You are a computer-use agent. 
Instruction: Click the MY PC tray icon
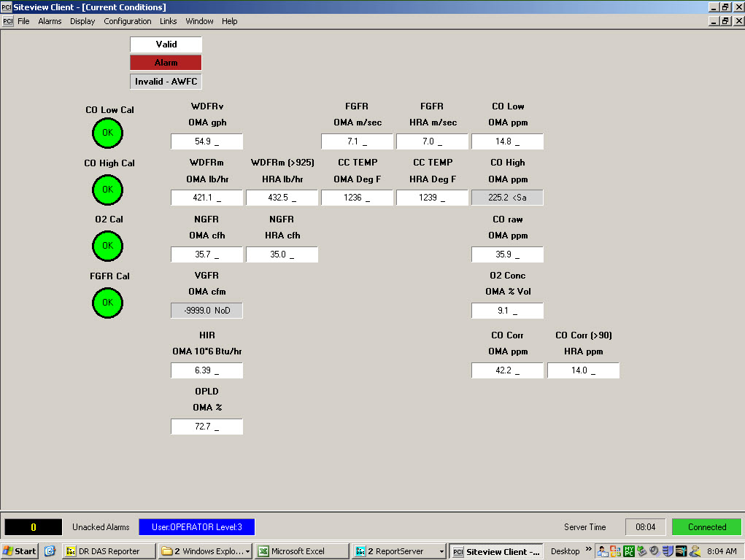coord(629,551)
